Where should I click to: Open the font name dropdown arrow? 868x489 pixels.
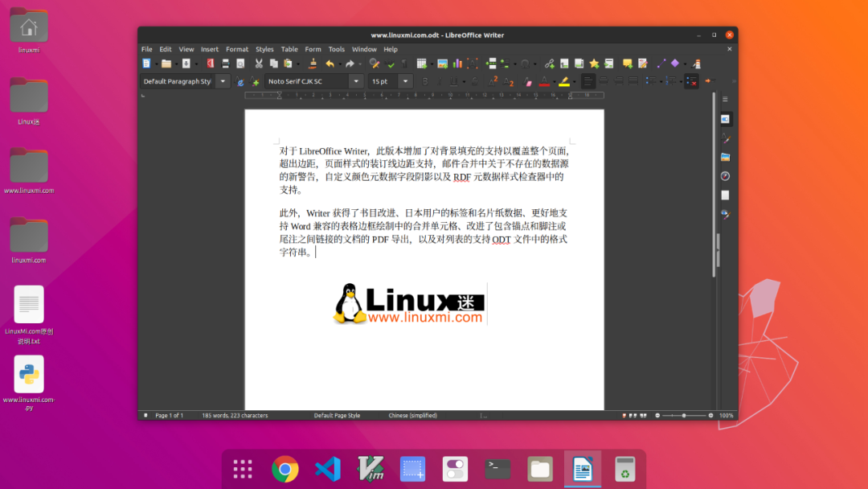coord(356,81)
